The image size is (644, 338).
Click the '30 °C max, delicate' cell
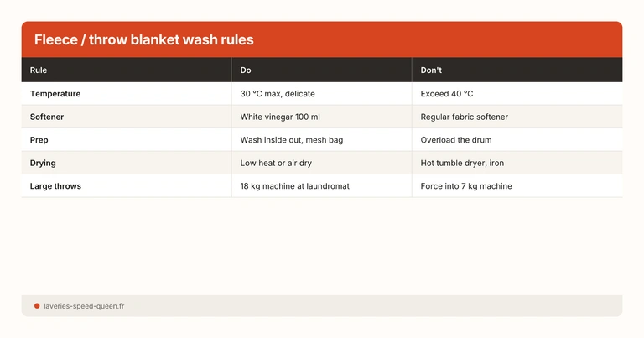[x=278, y=94]
